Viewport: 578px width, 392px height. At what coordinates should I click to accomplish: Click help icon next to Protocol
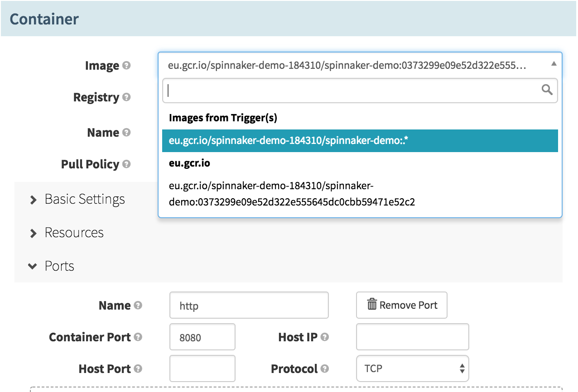pos(325,369)
